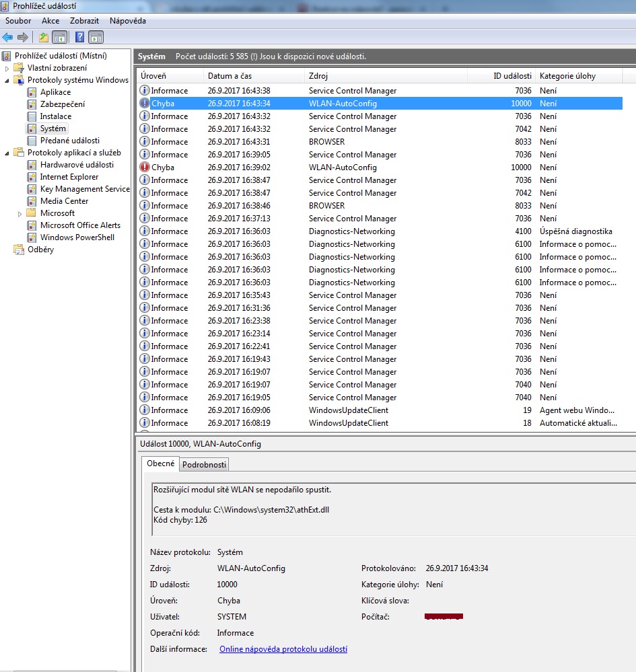The height and width of the screenshot is (672, 636).
Task: Open the Zobrazit menu
Action: [x=84, y=21]
